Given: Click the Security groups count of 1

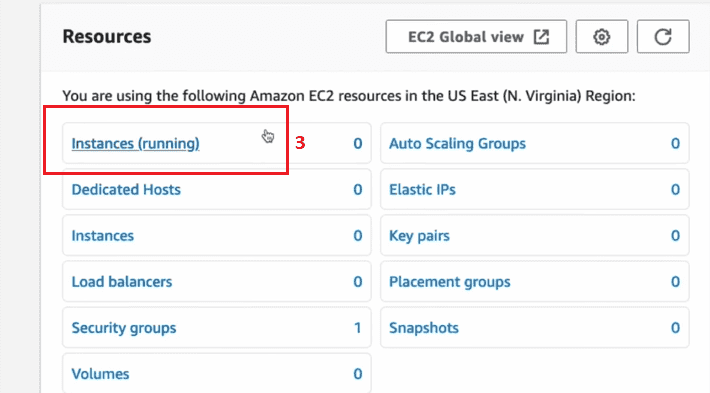Looking at the screenshot, I should click(358, 328).
